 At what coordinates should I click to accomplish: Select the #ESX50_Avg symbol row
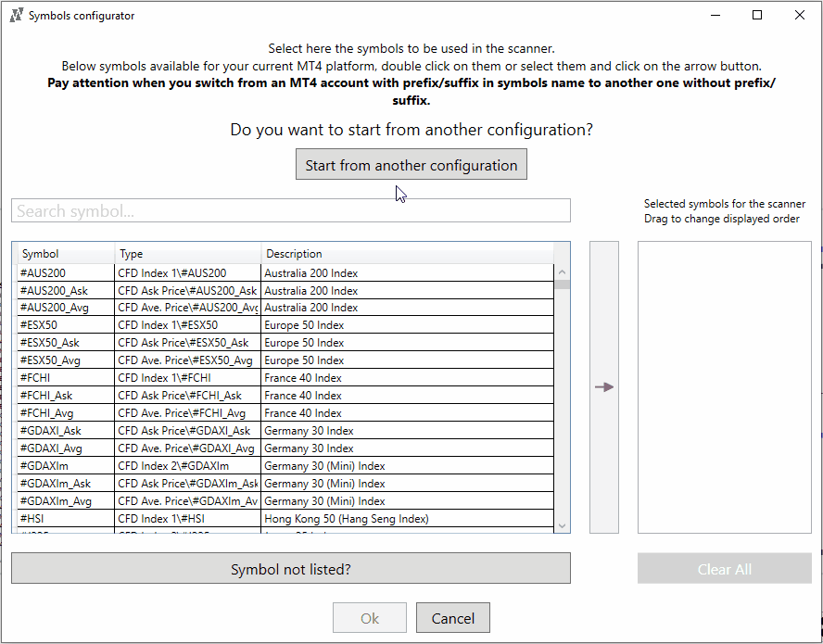coord(286,360)
